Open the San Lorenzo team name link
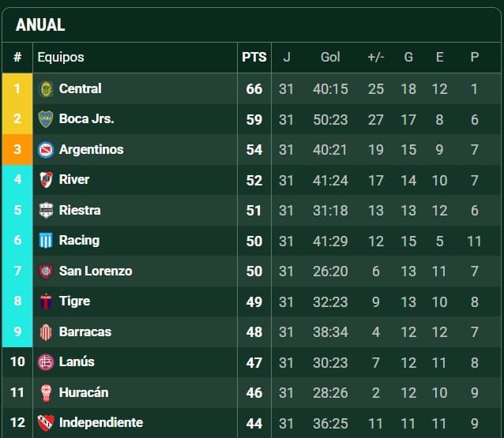This screenshot has width=504, height=438. [x=95, y=271]
